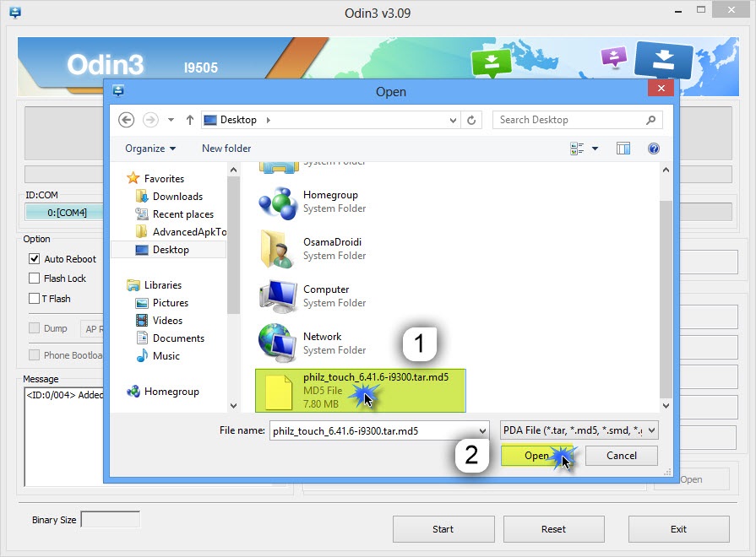The width and height of the screenshot is (756, 557).
Task: Expand the File name dropdown
Action: pos(482,430)
